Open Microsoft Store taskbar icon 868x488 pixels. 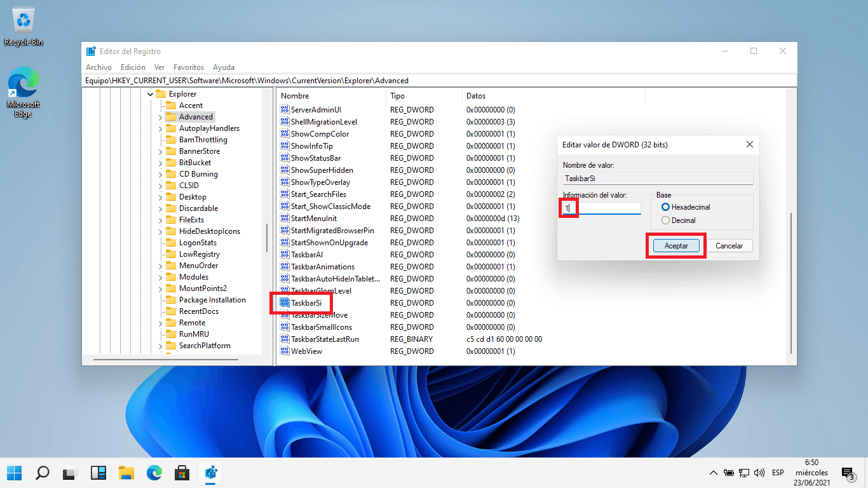[182, 473]
